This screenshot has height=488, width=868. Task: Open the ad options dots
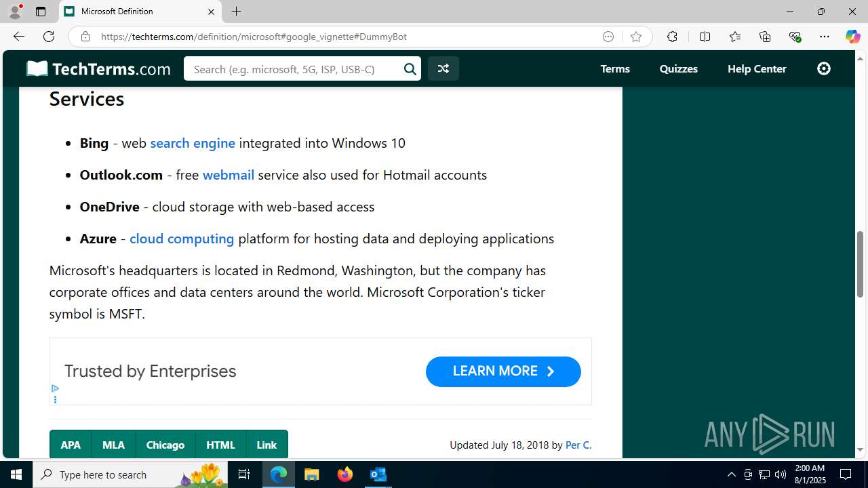(55, 399)
